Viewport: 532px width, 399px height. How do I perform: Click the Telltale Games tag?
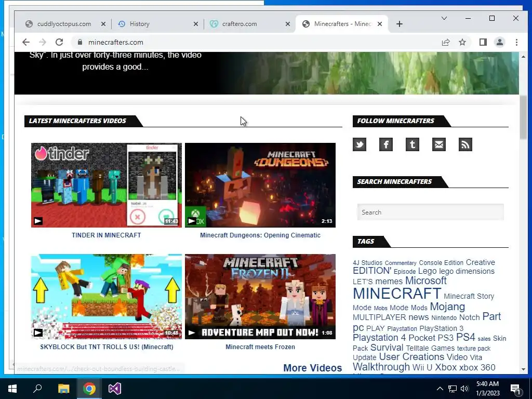(430, 348)
